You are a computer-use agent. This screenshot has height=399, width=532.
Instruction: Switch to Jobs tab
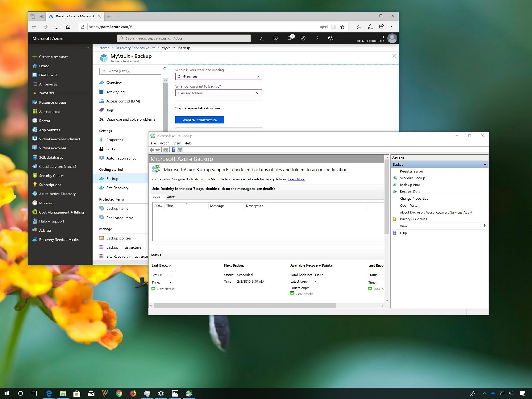pyautogui.click(x=157, y=196)
